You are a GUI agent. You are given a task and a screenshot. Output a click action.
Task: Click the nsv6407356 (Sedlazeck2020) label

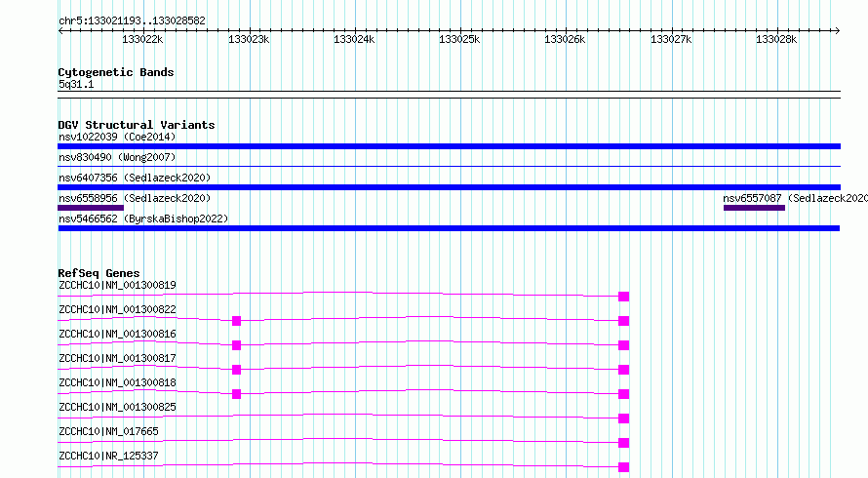pos(135,178)
